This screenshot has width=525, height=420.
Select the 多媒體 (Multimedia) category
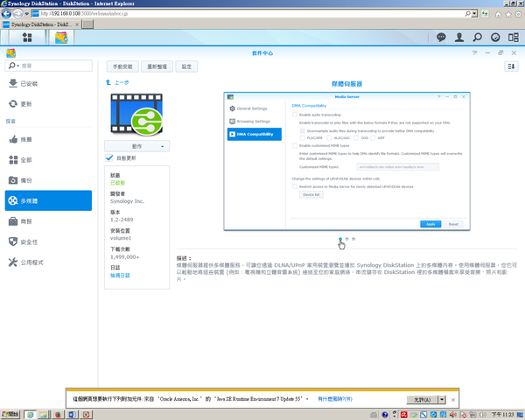pyautogui.click(x=48, y=200)
